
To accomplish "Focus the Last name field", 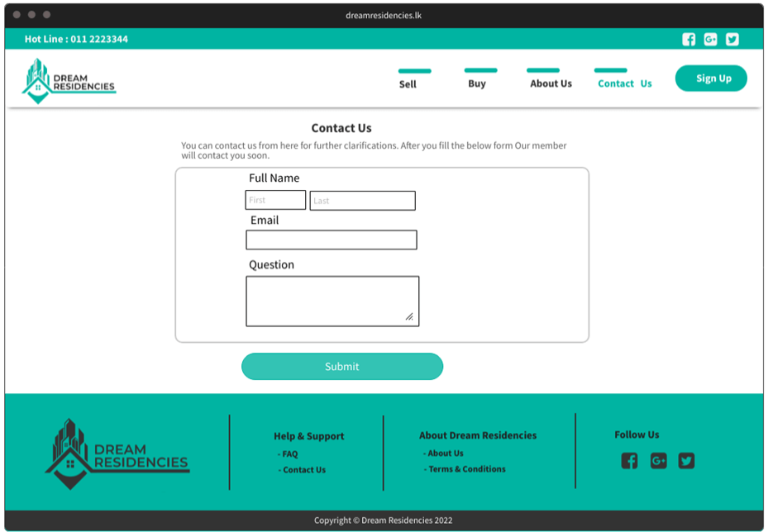I will click(x=362, y=201).
